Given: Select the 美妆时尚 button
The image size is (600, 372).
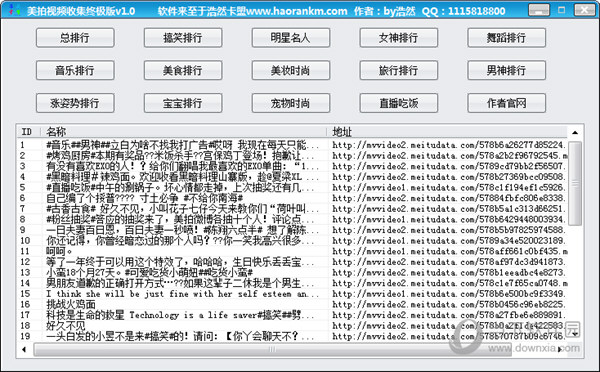Looking at the screenshot, I should click(x=291, y=70).
